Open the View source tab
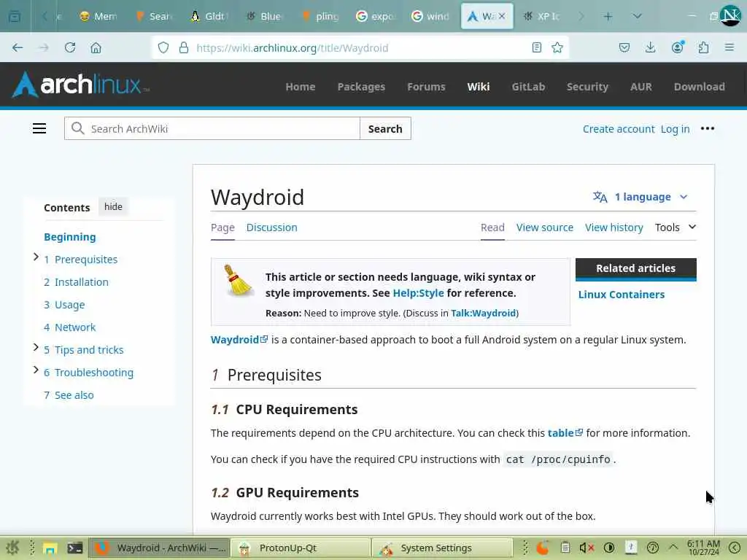This screenshot has width=747, height=560. pos(544,227)
